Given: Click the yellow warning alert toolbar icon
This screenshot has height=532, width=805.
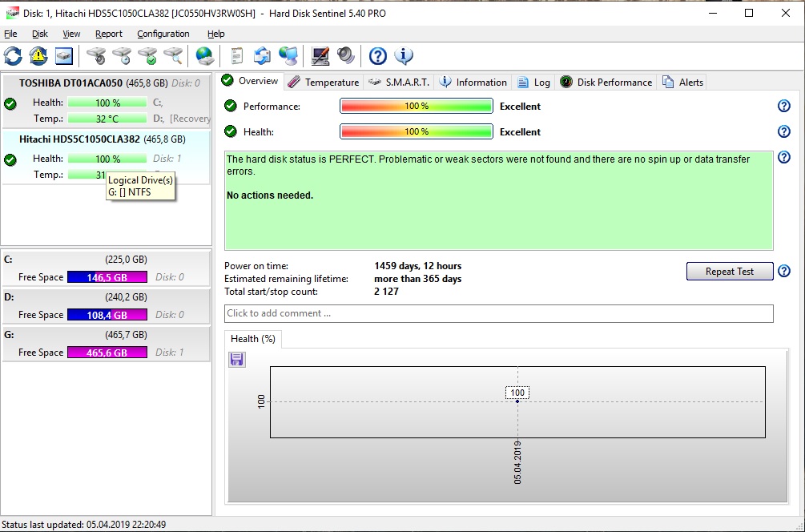Looking at the screenshot, I should point(38,56).
